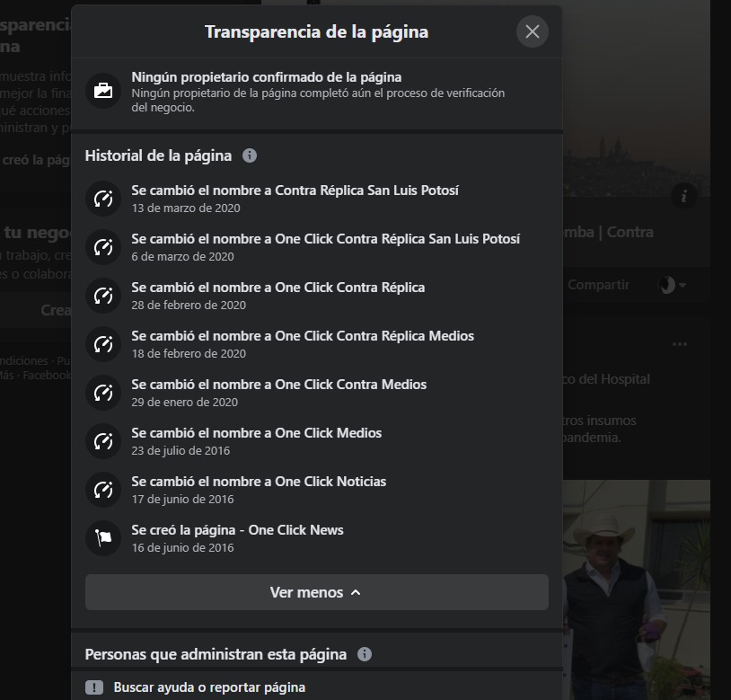
Task: Click date '28 de febrero de 2020'
Action: [189, 305]
